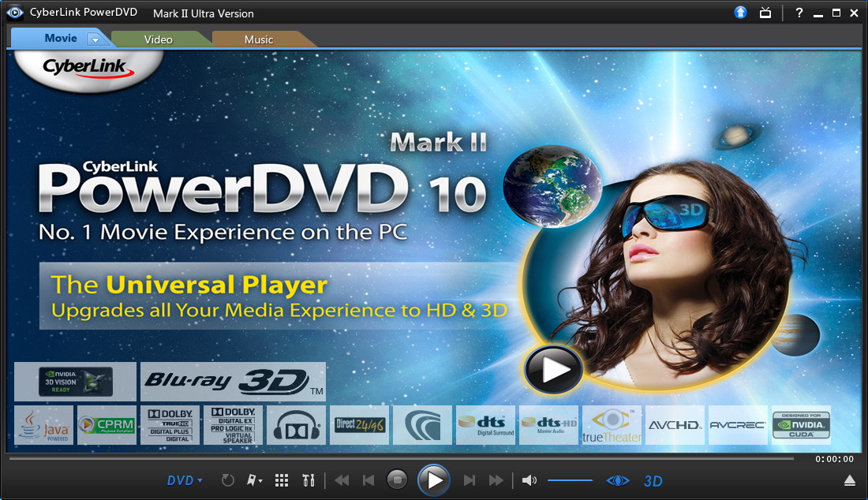Click the Direct 24/96 badge

359,425
